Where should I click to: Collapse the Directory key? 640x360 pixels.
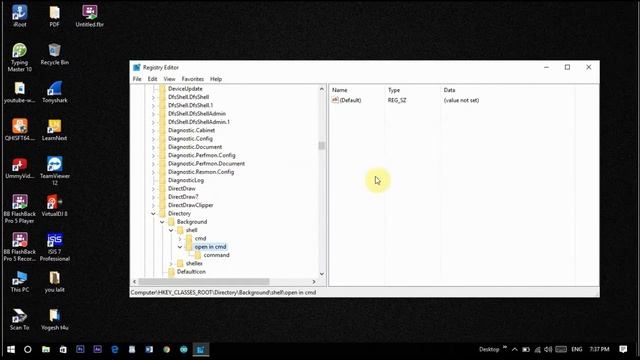pyautogui.click(x=153, y=213)
